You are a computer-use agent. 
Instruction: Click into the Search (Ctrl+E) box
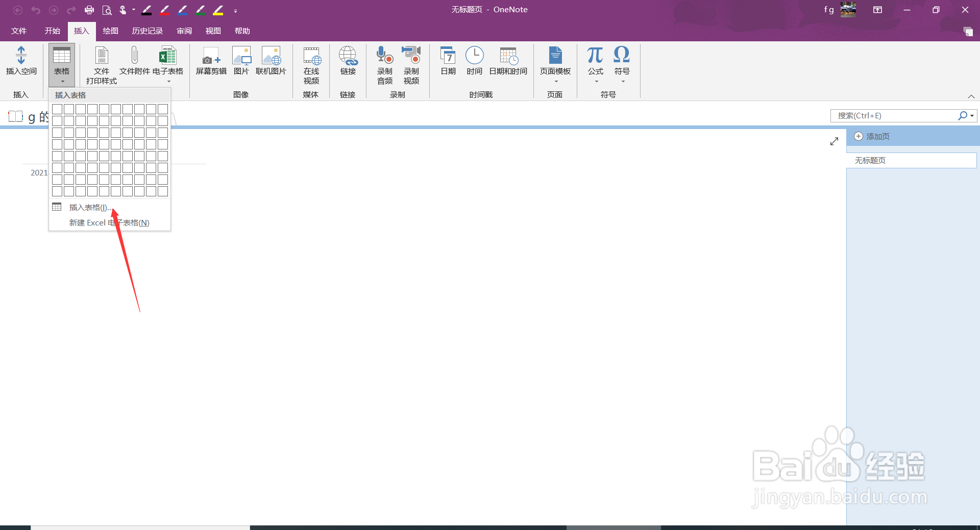pos(893,116)
